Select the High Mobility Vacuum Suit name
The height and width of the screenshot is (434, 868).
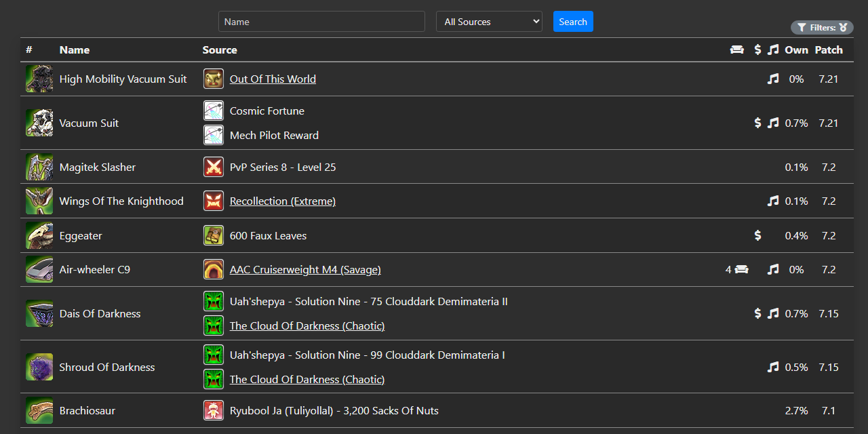pyautogui.click(x=123, y=79)
